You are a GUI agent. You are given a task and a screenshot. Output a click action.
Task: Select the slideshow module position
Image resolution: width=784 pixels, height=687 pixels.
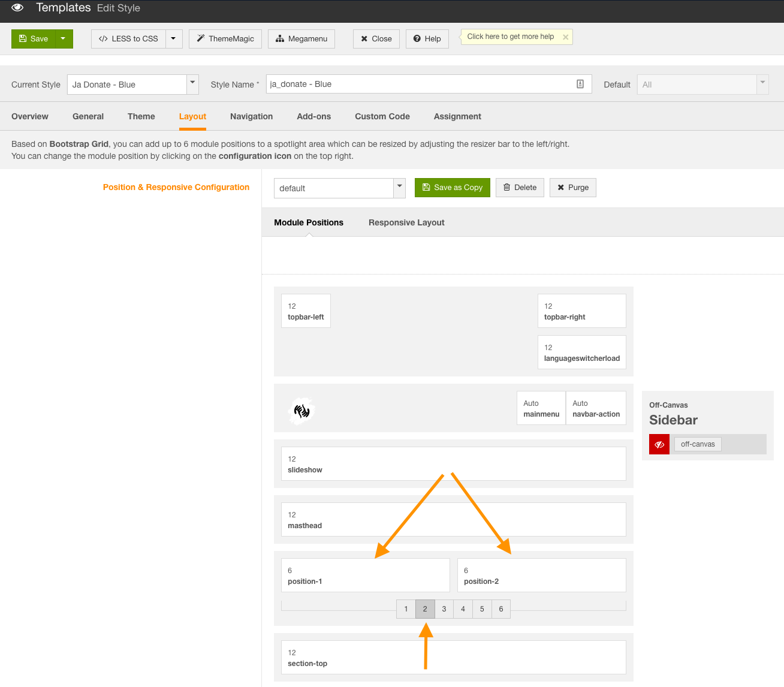point(453,464)
